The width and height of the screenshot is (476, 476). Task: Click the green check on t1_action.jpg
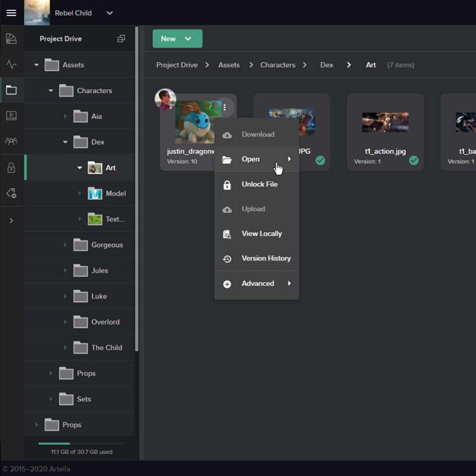pos(413,161)
